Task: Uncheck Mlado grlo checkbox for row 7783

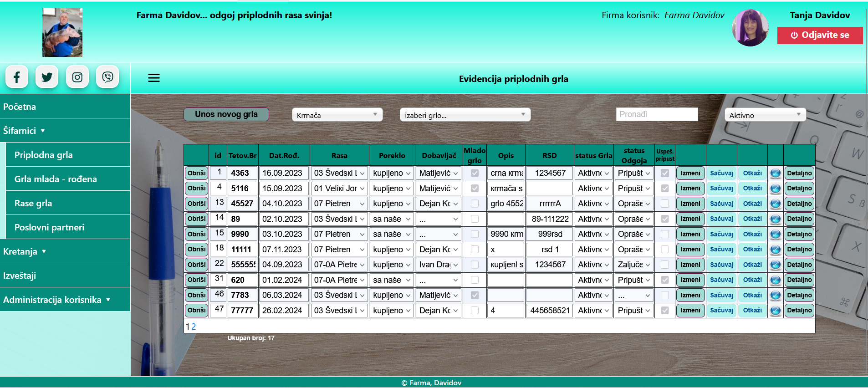Action: pos(475,295)
